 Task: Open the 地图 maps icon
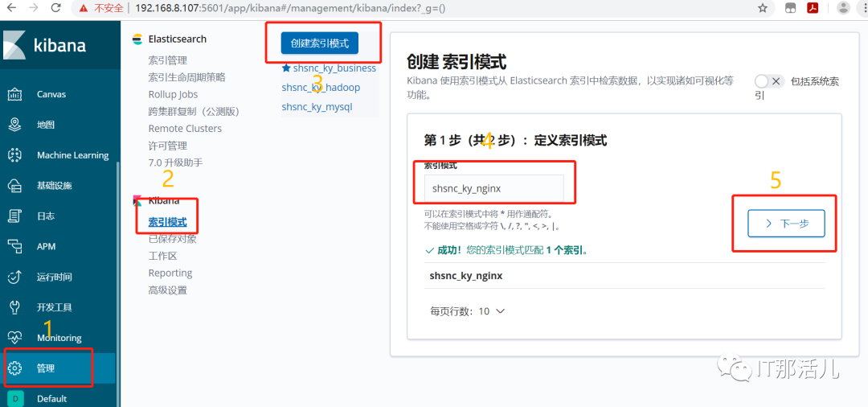[14, 125]
